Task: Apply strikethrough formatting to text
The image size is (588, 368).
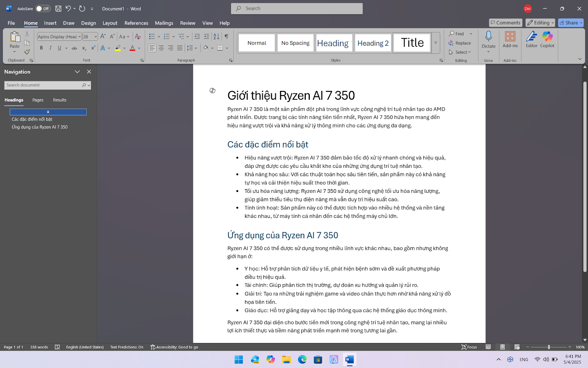Action: click(74, 48)
